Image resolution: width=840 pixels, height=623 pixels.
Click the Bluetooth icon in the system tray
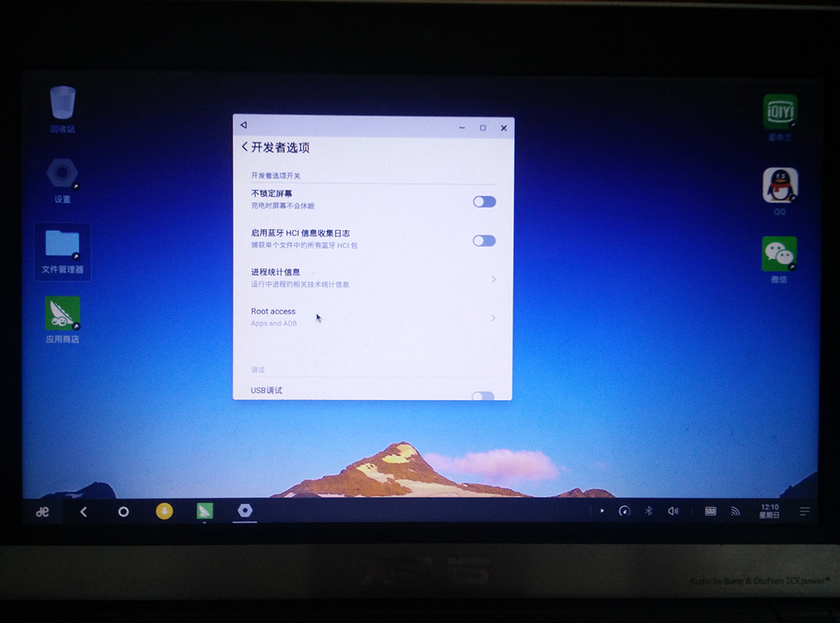click(649, 511)
